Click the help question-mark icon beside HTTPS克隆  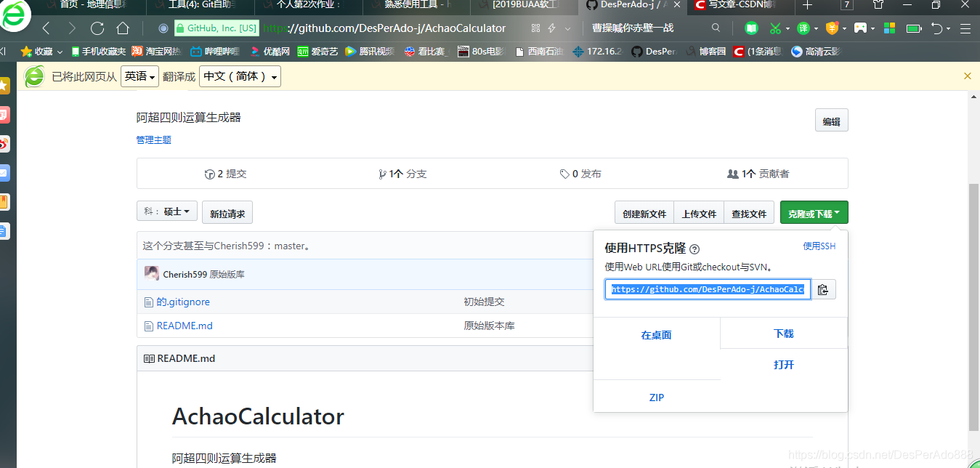click(x=694, y=249)
